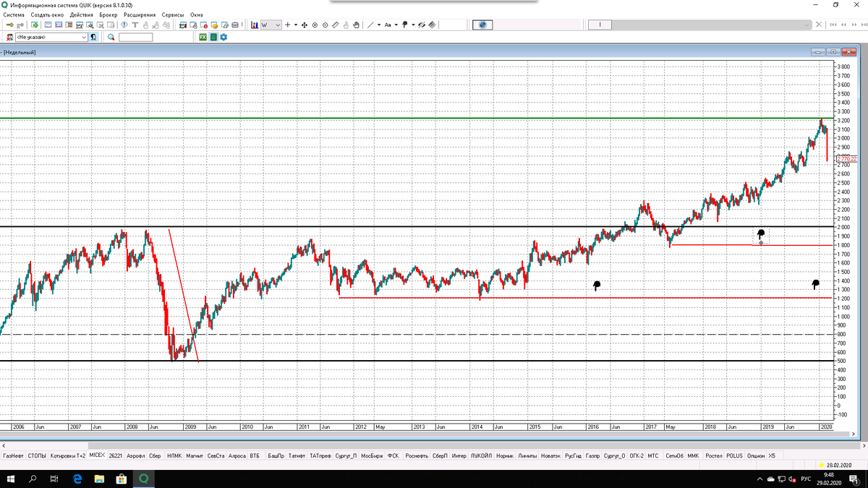Click the eraser remove-drawings icon

click(421, 25)
